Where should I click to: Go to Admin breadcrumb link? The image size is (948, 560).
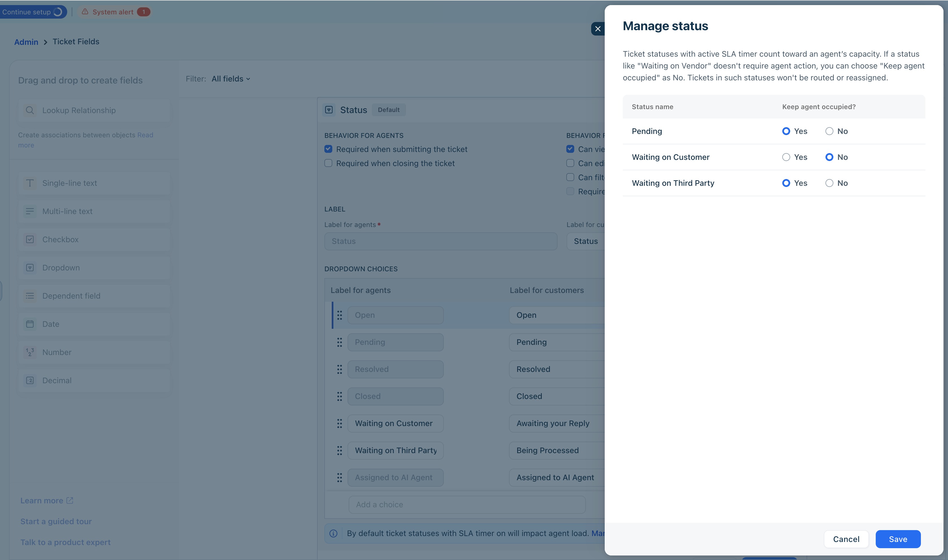(x=26, y=42)
